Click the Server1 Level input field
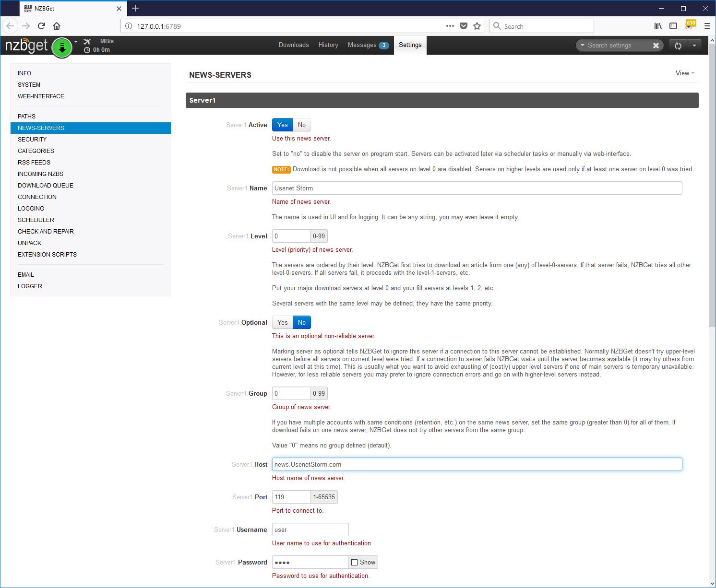Viewport: 716px width, 588px height. click(x=291, y=236)
